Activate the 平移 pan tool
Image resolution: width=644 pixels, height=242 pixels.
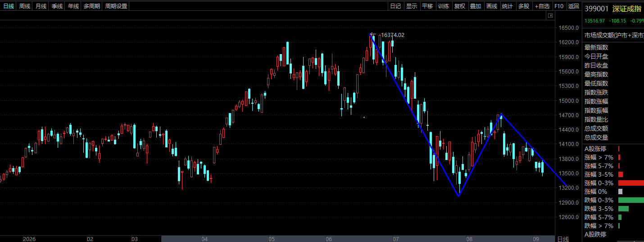tap(427, 6)
